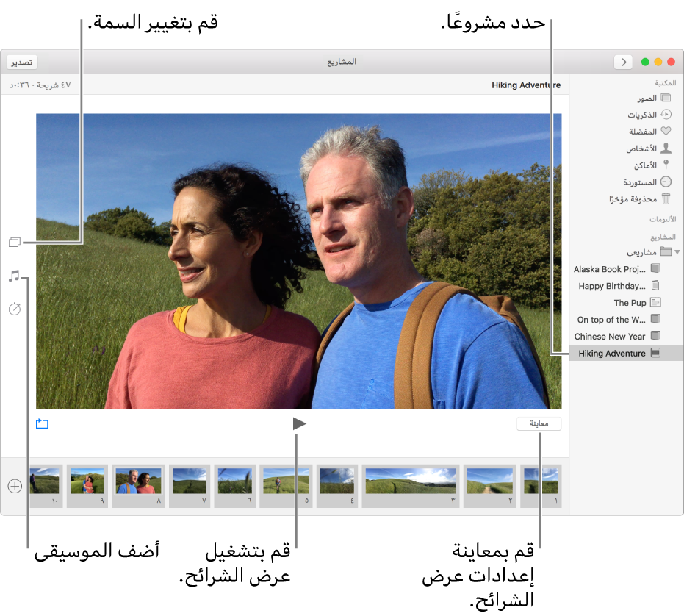Select slide thumbnail ١٠
Image resolution: width=684 pixels, height=616 pixels.
[x=46, y=486]
